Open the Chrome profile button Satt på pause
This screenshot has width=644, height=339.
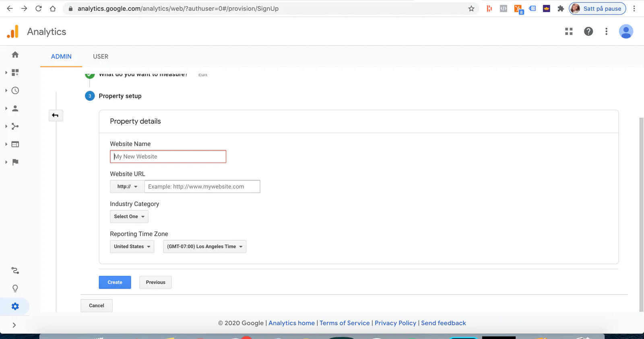pyautogui.click(x=597, y=8)
